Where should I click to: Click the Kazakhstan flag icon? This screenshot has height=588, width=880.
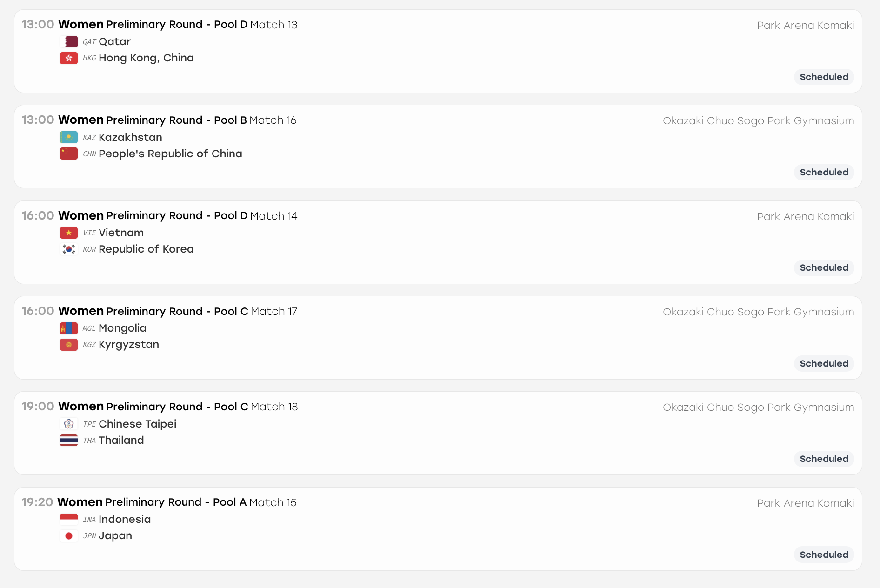(69, 137)
